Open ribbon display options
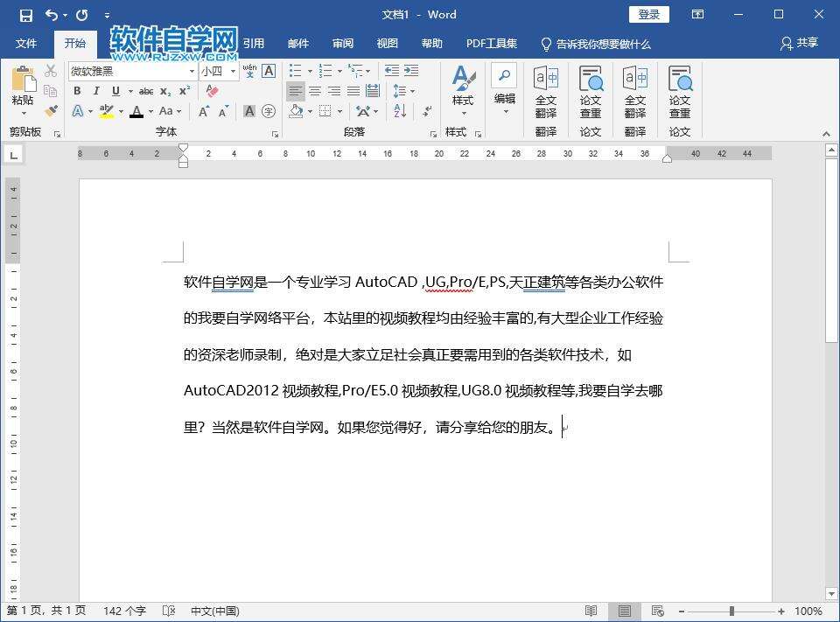Viewport: 840px width, 622px height. 697,15
